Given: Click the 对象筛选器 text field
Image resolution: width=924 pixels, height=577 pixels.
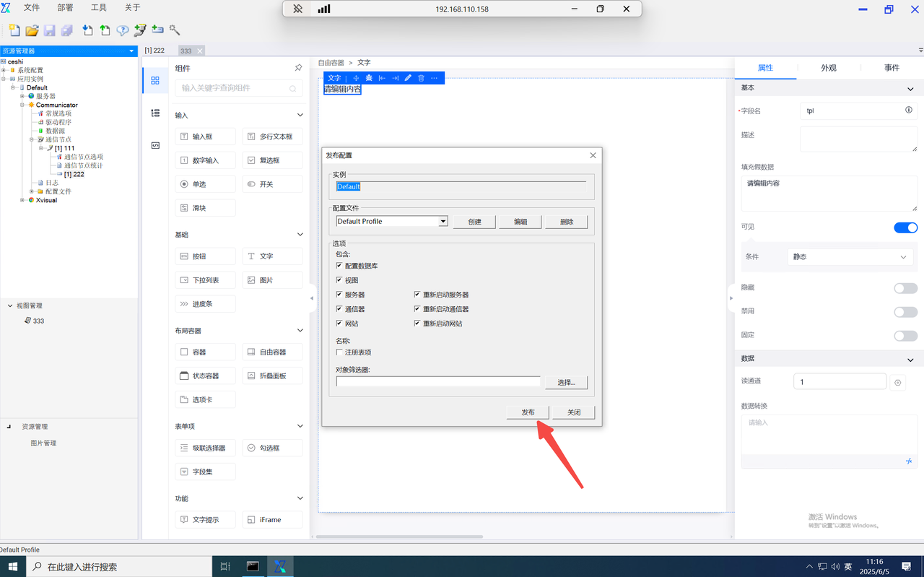Looking at the screenshot, I should tap(437, 382).
